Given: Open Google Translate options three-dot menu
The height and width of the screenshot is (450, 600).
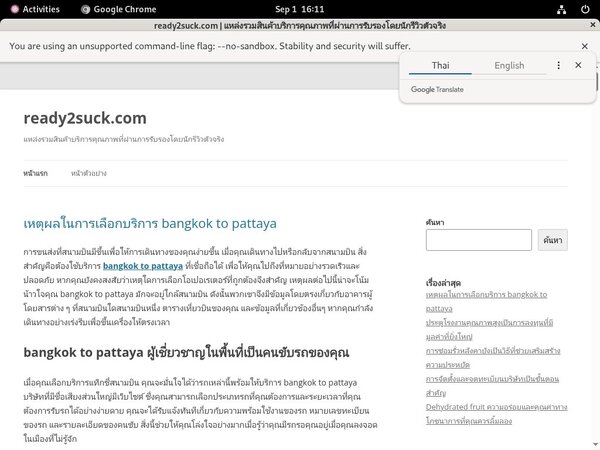Looking at the screenshot, I should (559, 65).
